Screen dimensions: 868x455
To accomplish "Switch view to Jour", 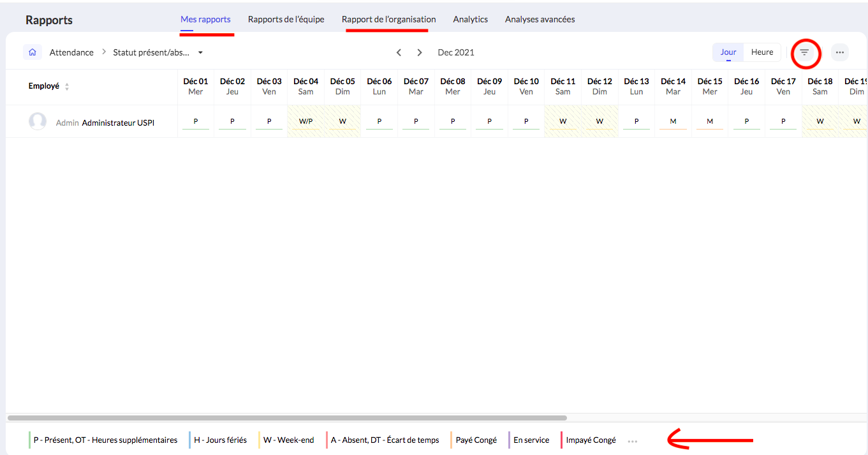I will click(728, 52).
